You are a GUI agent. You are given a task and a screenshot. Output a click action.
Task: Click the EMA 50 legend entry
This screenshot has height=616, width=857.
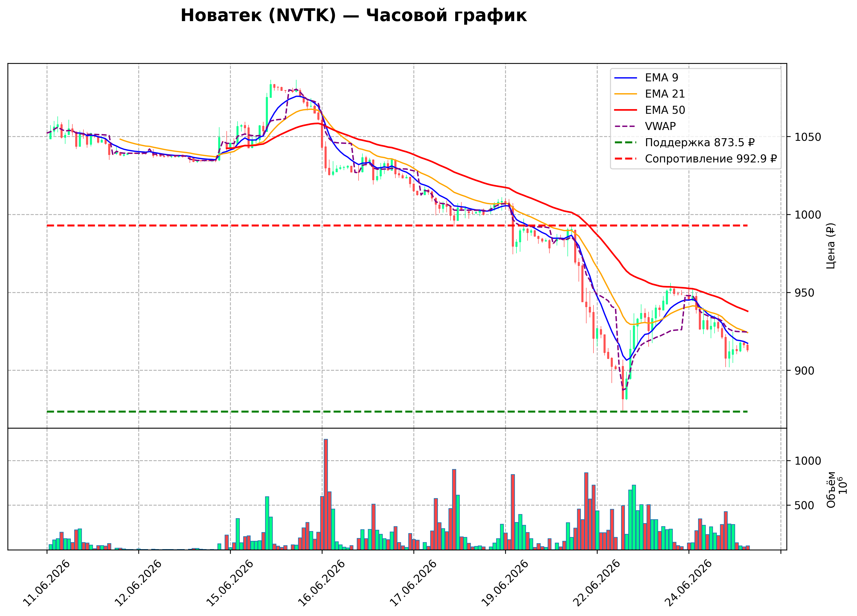tap(650, 110)
